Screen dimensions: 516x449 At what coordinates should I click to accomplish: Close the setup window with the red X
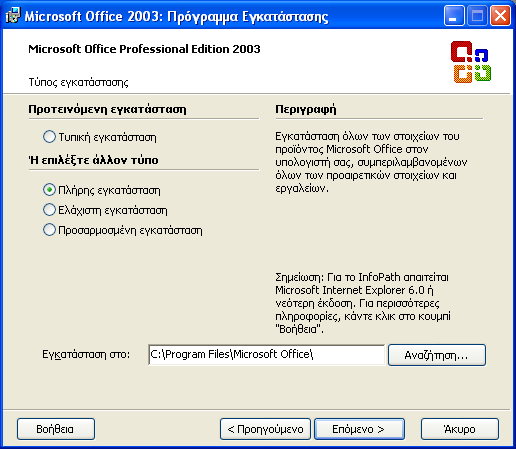(x=500, y=16)
